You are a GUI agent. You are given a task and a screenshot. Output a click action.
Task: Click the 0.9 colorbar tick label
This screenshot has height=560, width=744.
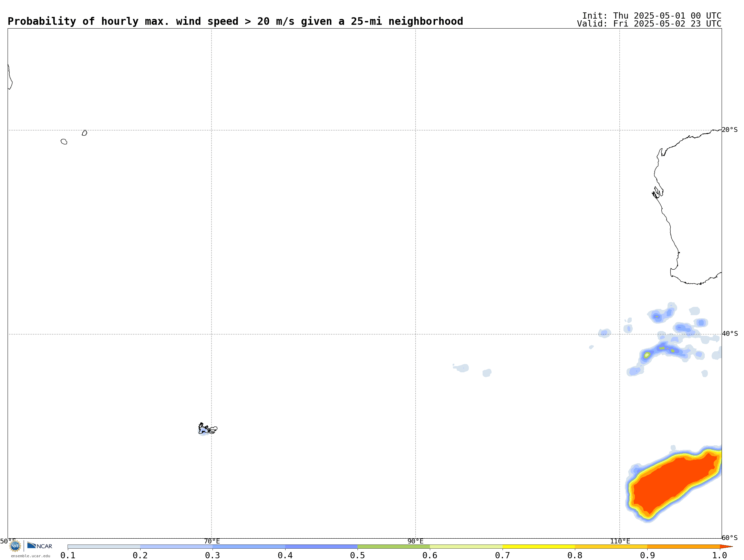[647, 555]
